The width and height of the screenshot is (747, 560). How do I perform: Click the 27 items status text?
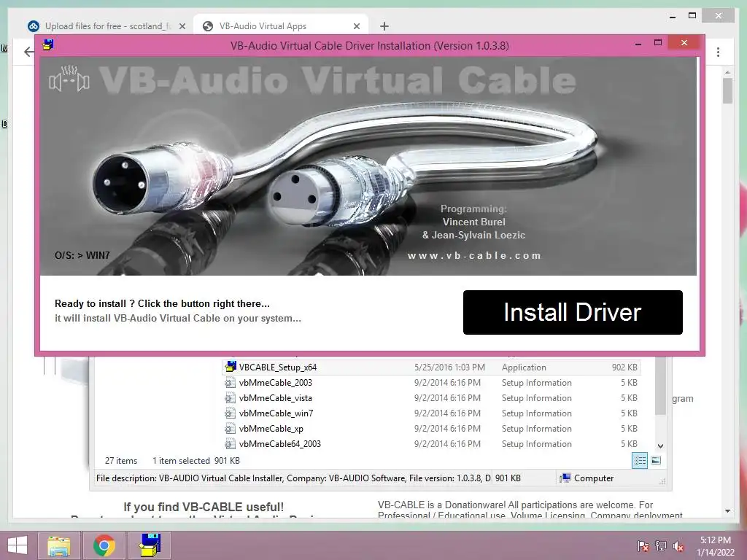pos(121,461)
